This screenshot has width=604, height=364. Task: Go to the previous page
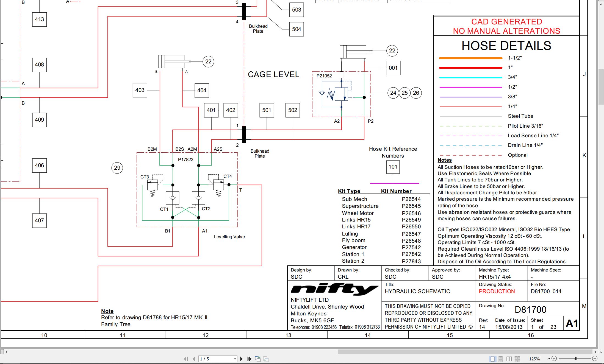194,359
